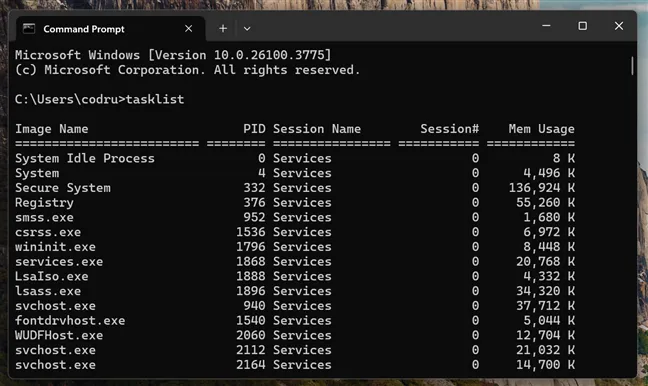Image resolution: width=648 pixels, height=386 pixels.
Task: Open a new terminal tab with plus
Action: tap(223, 29)
